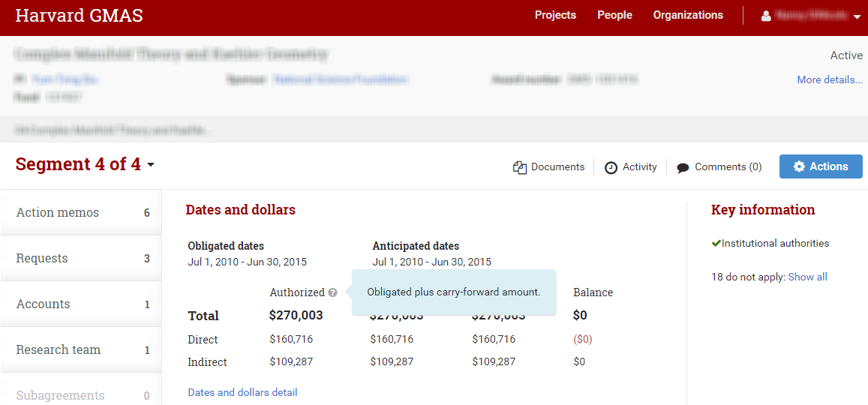The height and width of the screenshot is (405, 868).
Task: Click the Dates and dollars heading
Action: [x=240, y=210]
